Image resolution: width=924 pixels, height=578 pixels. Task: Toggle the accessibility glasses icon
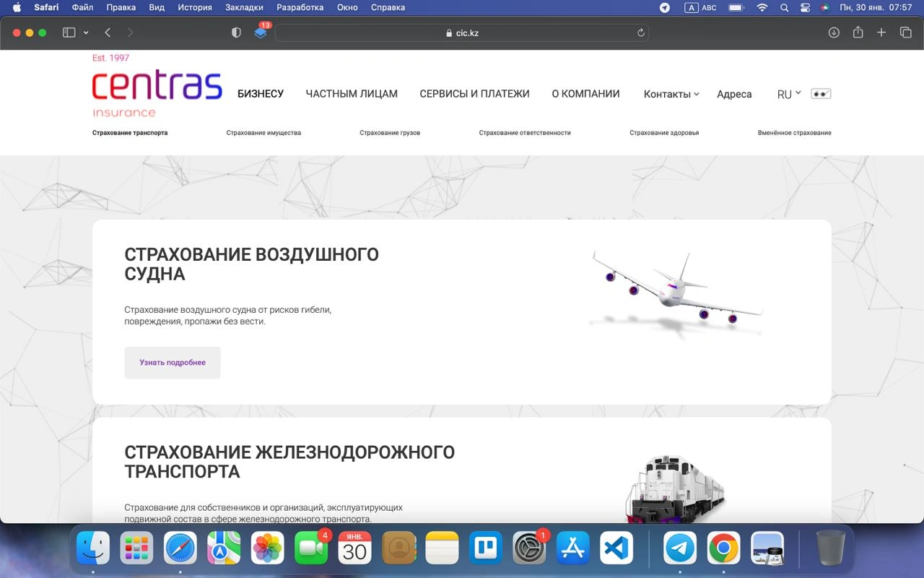(x=821, y=94)
